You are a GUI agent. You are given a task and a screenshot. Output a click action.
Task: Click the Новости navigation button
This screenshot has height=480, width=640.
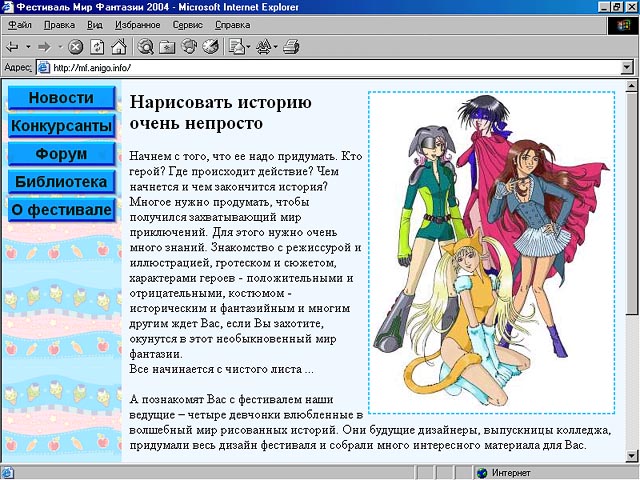tap(61, 98)
